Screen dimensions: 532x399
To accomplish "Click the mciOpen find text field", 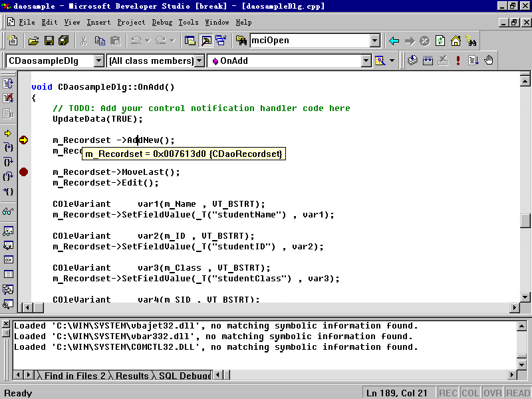I will (x=310, y=41).
